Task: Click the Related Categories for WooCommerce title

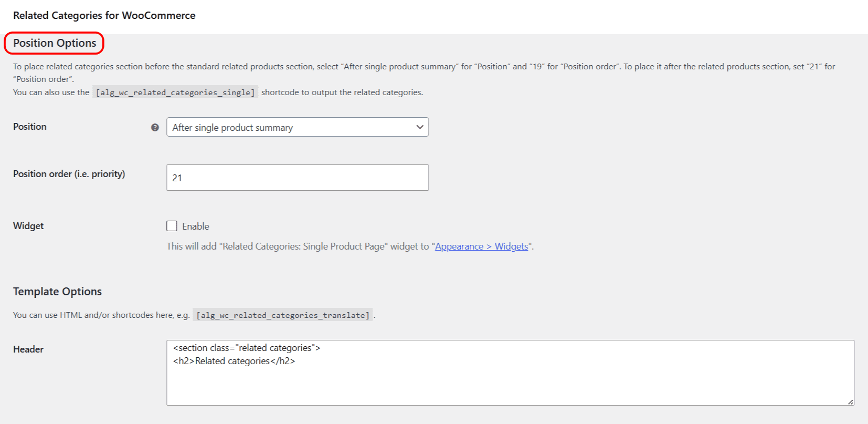Action: 104,15
